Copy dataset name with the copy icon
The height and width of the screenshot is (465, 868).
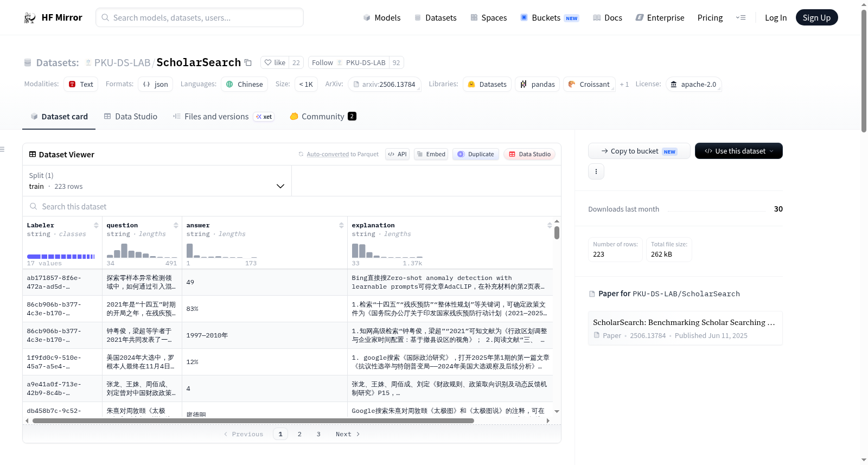pos(248,62)
